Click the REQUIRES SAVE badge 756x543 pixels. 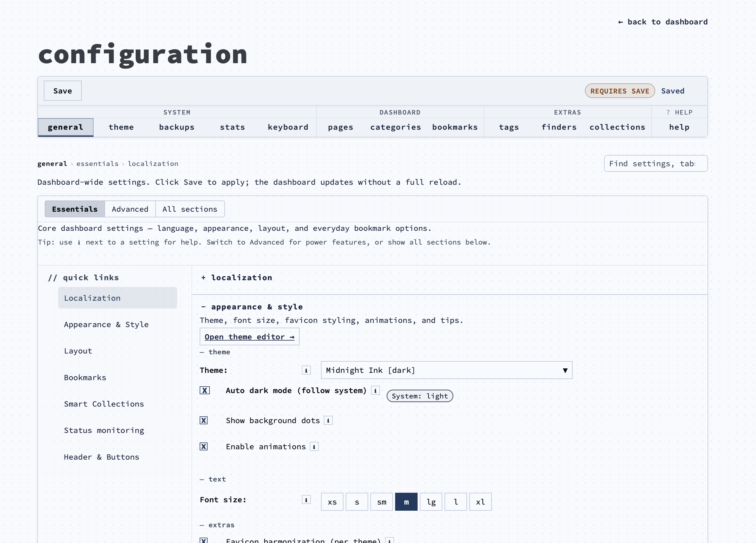point(620,91)
